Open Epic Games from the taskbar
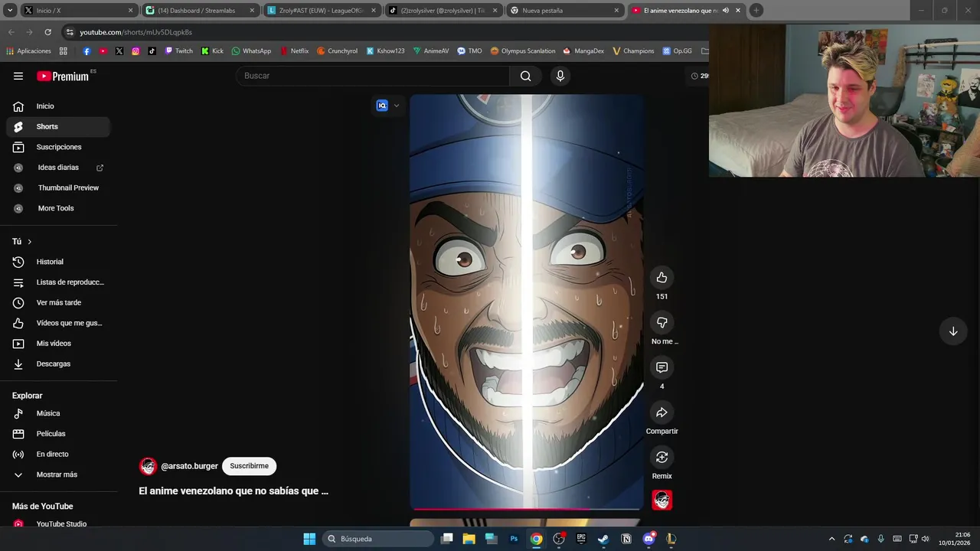Screen dimensions: 980x551 581,539
